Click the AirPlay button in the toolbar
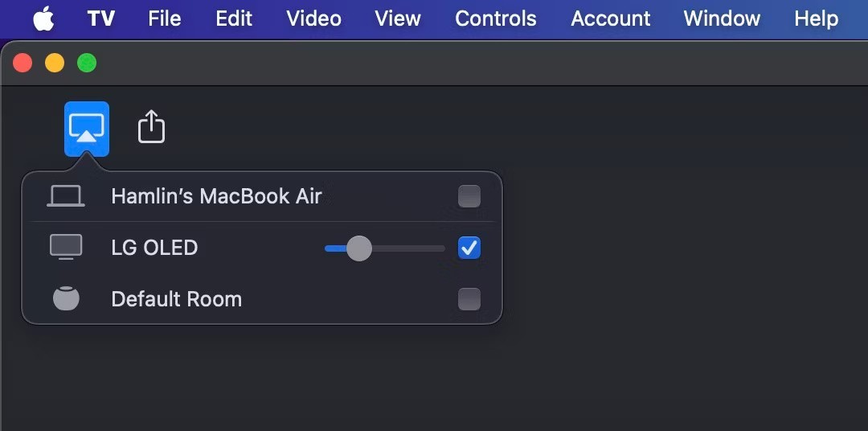Viewport: 868px width, 431px height. pos(87,129)
